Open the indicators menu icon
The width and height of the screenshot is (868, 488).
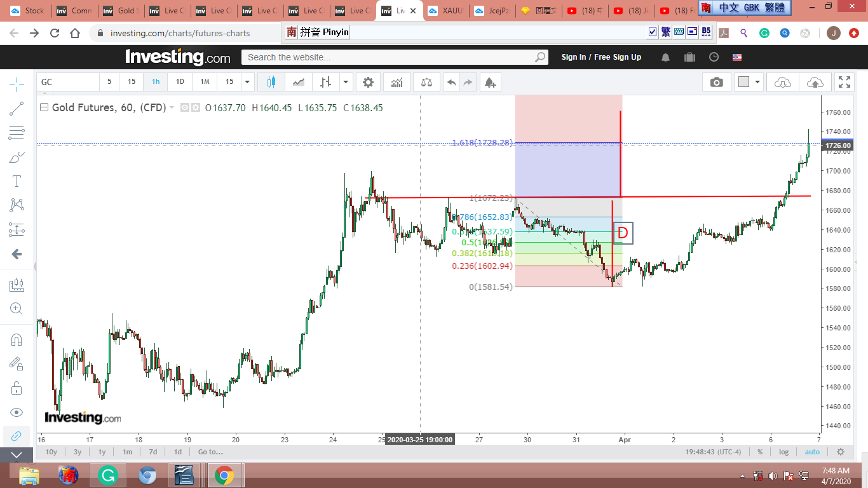tap(397, 82)
